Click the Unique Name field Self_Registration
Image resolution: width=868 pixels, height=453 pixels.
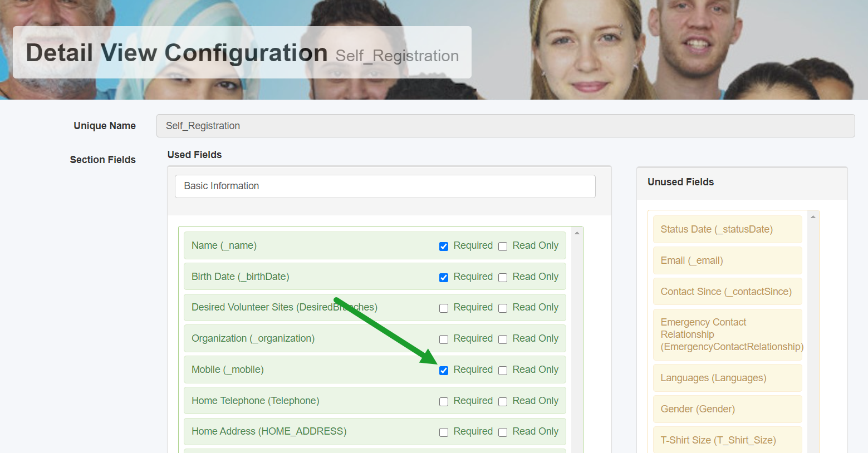point(506,126)
